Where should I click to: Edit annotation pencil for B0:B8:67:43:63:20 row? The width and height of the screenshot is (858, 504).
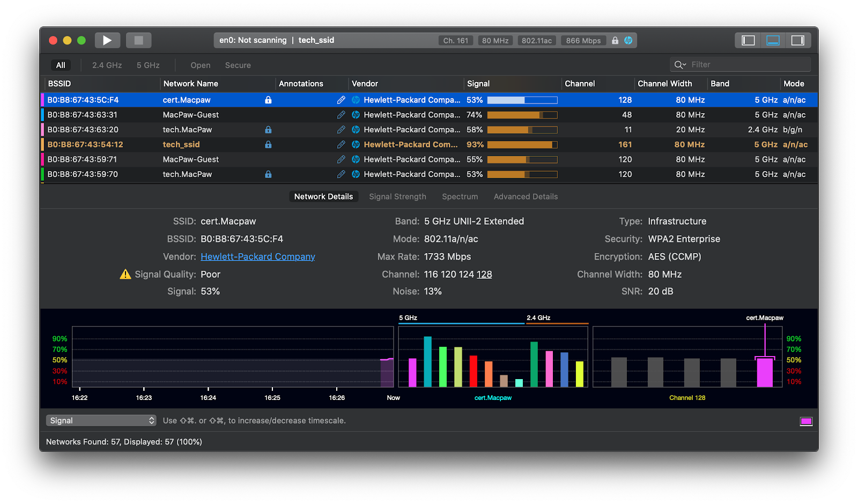click(x=341, y=130)
